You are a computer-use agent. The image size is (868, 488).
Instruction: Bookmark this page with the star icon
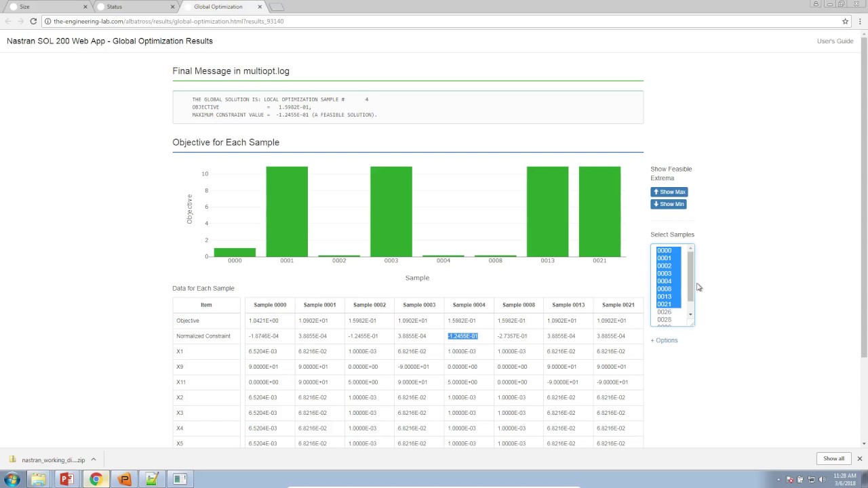pyautogui.click(x=845, y=21)
